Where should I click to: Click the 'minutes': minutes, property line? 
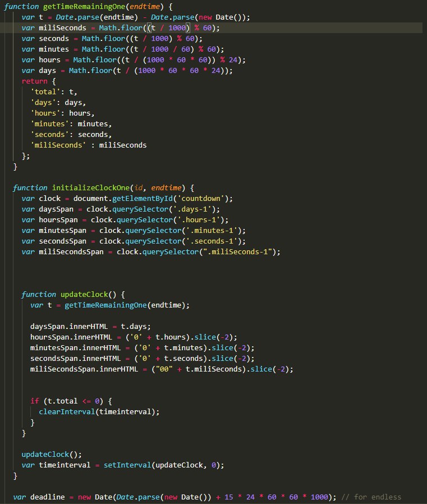pyautogui.click(x=71, y=123)
